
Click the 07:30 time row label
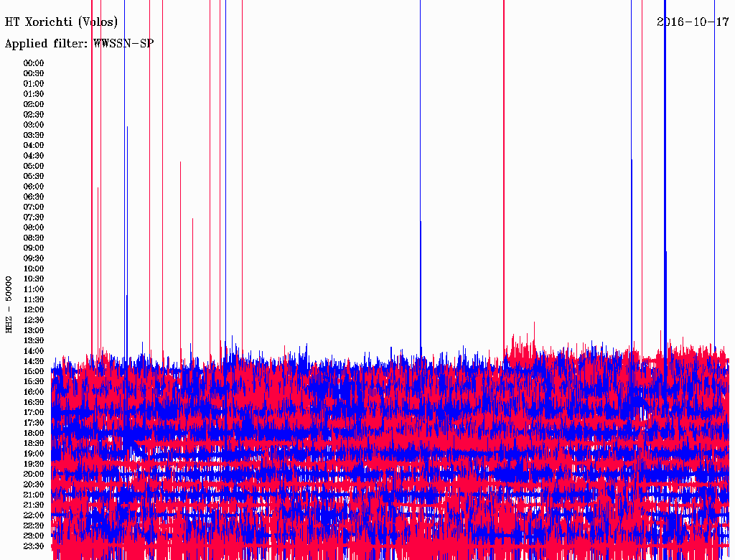tap(34, 218)
